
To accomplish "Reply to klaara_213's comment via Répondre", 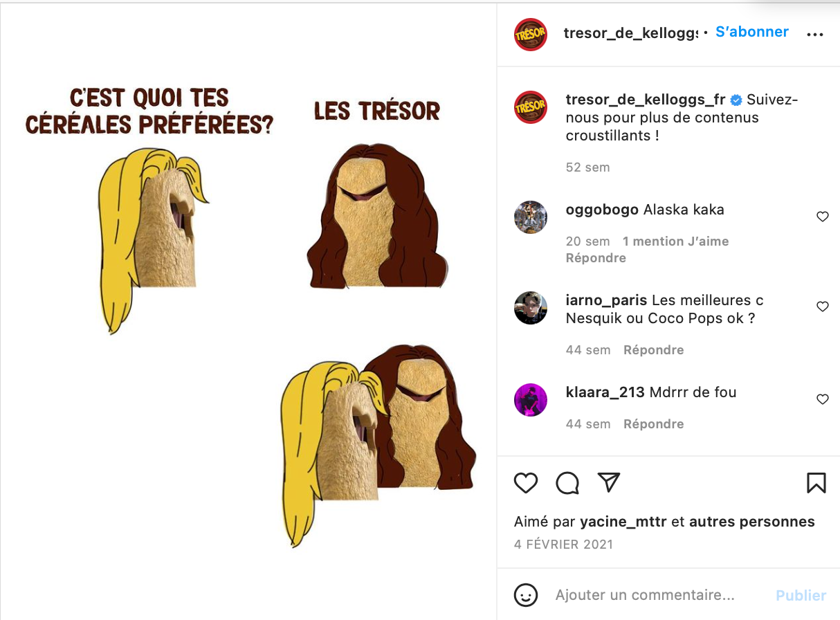I will 654,424.
